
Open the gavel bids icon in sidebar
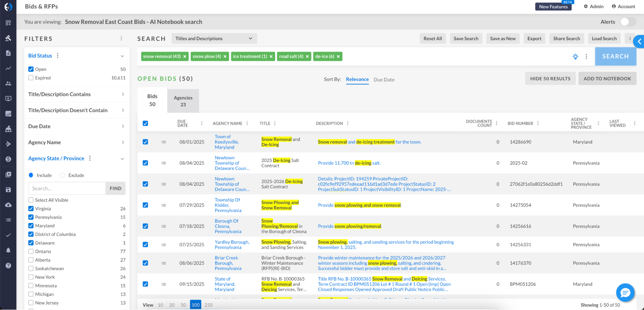(8, 38)
